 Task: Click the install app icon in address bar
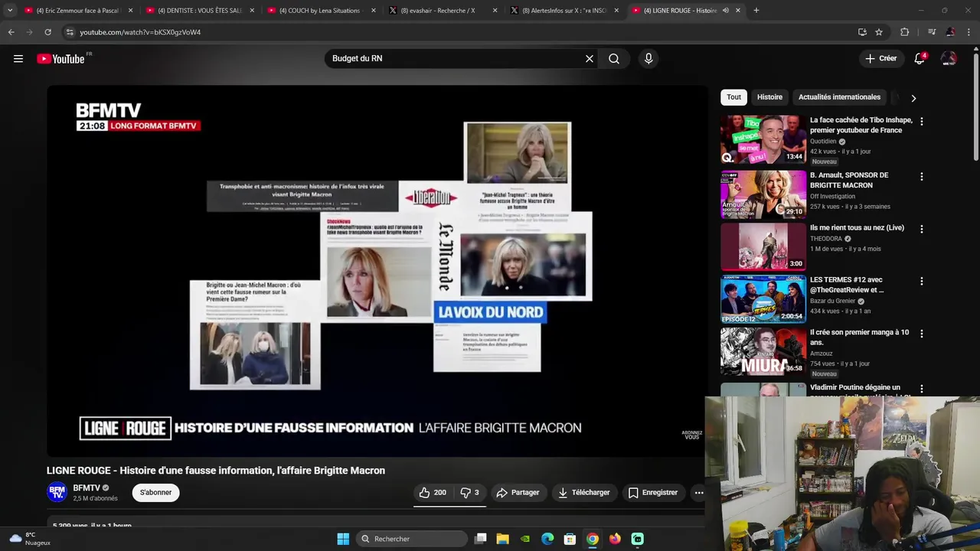point(862,32)
